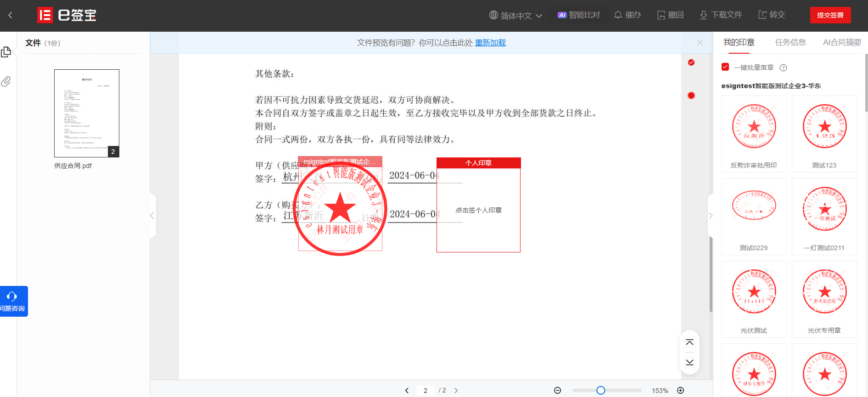Select the documents icon in left sidebar
The width and height of the screenshot is (868, 397).
pos(6,52)
